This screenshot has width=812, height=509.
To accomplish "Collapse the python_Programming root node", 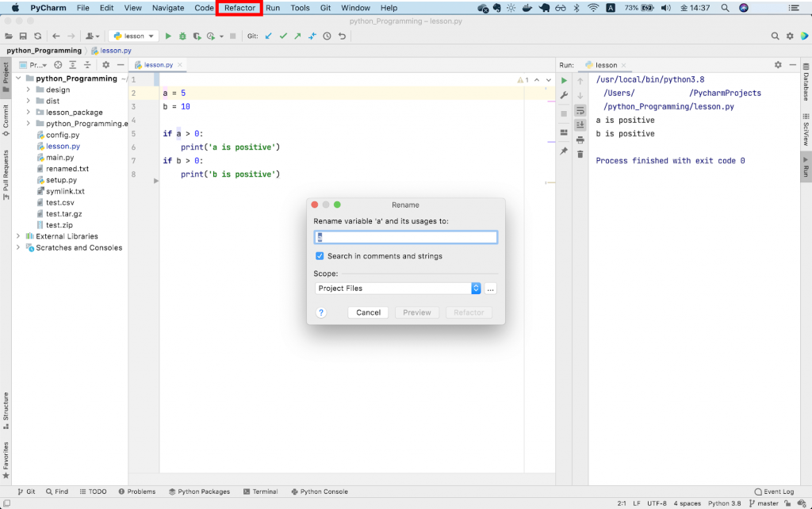I will click(x=18, y=78).
